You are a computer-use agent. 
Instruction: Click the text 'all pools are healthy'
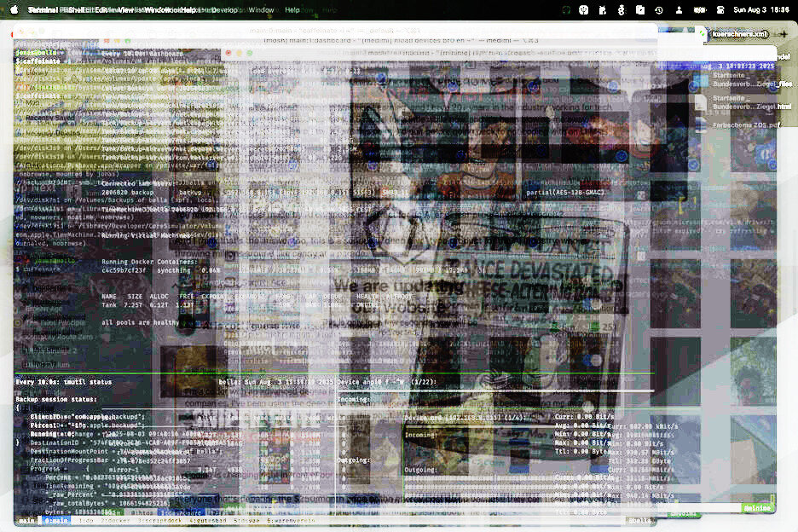pyautogui.click(x=140, y=322)
